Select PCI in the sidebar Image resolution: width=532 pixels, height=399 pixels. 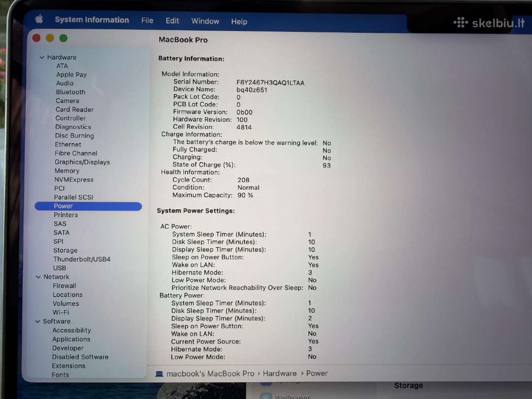[x=59, y=188]
